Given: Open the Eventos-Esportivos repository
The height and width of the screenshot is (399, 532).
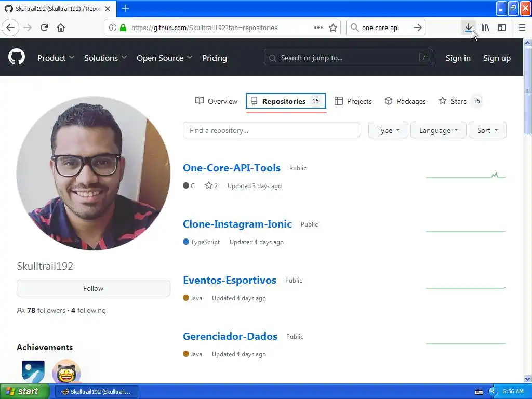Looking at the screenshot, I should pos(230,280).
